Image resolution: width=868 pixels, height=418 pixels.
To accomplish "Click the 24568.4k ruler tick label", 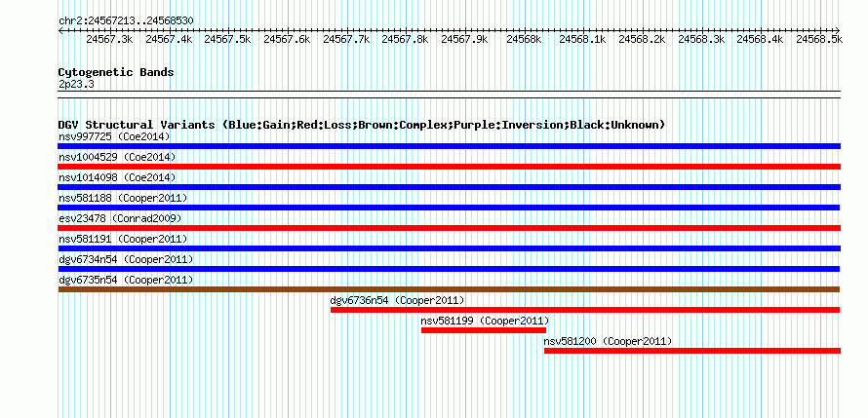I will pyautogui.click(x=760, y=39).
